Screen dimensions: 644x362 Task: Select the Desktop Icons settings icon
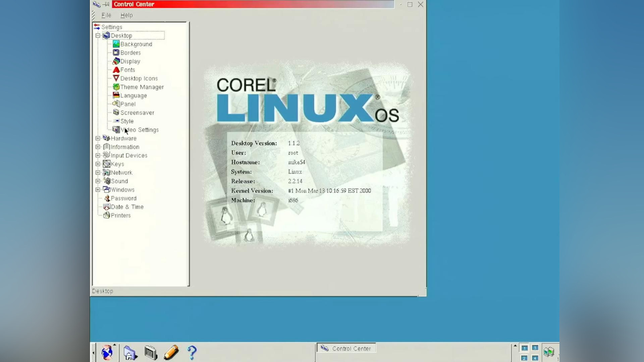[x=116, y=78]
